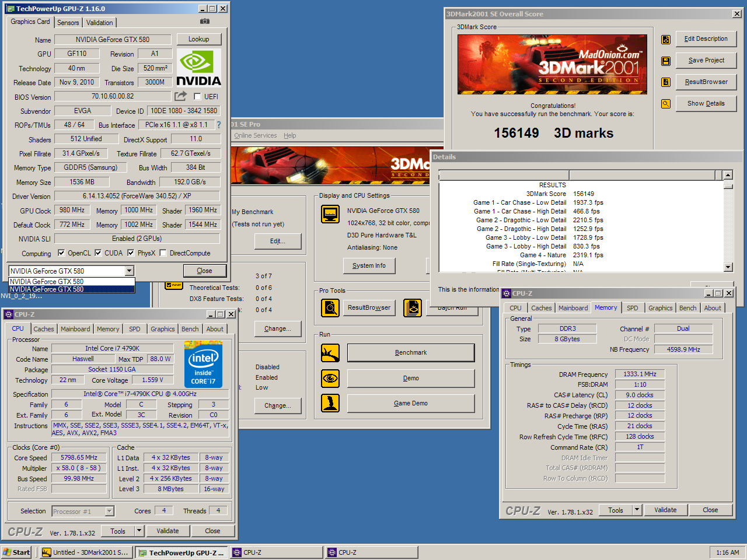Click Validate in the CPU-Z CPU window
747x560 pixels.
click(167, 531)
